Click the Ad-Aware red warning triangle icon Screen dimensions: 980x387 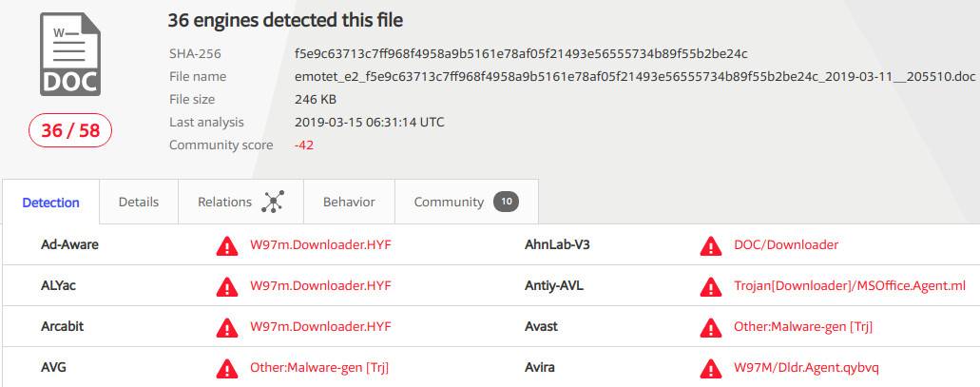click(227, 245)
